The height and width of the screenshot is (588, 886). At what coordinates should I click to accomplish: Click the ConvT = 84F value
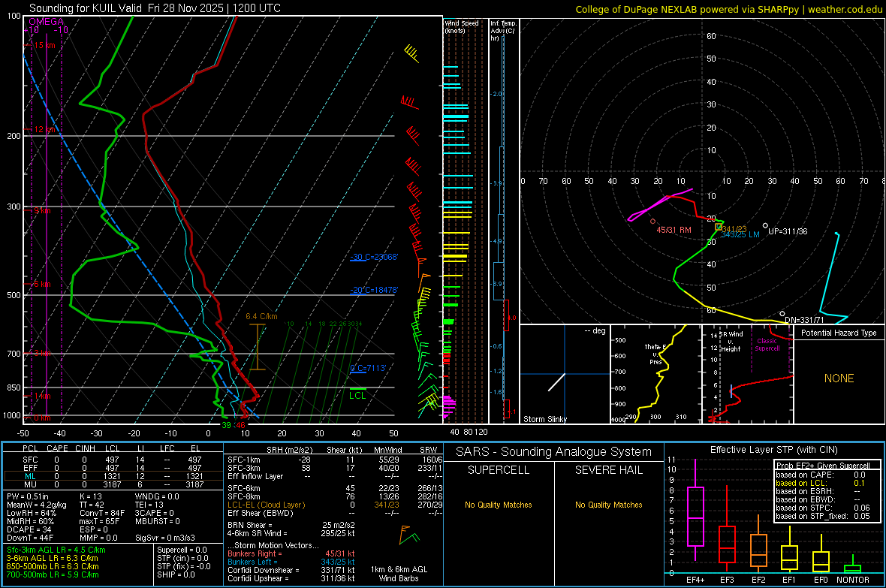click(x=101, y=514)
